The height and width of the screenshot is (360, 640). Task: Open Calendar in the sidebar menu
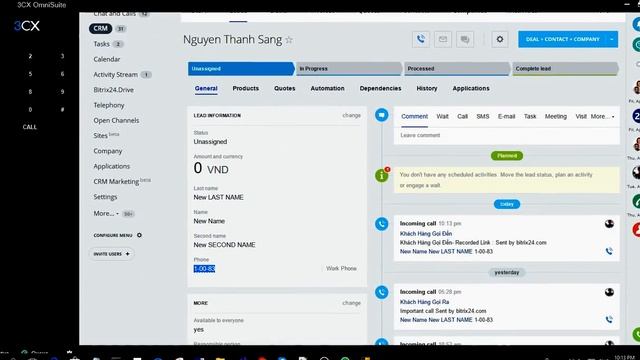[107, 60]
